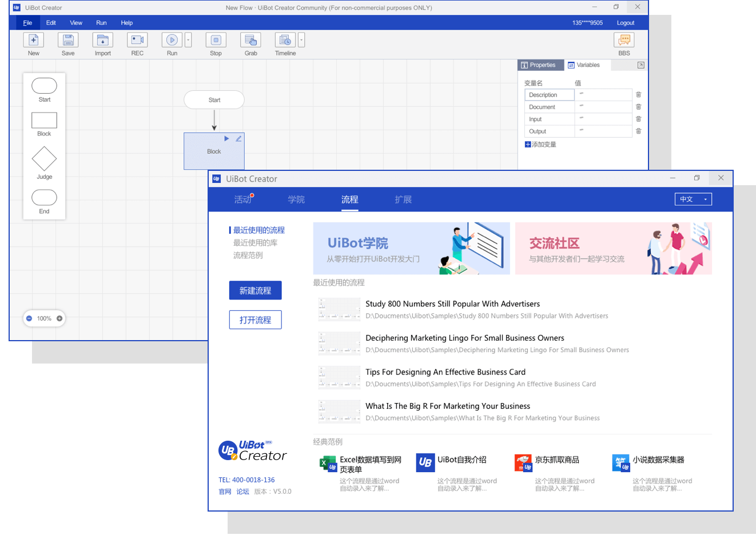Open the BBS forum icon
Image resolution: width=756 pixels, height=535 pixels.
pyautogui.click(x=624, y=40)
